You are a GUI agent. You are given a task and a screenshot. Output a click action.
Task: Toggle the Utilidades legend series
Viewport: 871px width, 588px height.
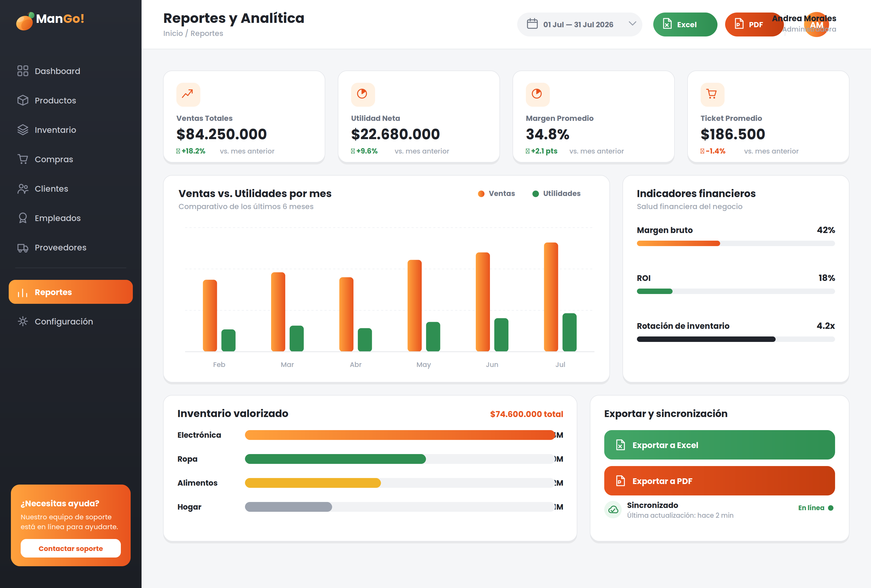point(556,193)
